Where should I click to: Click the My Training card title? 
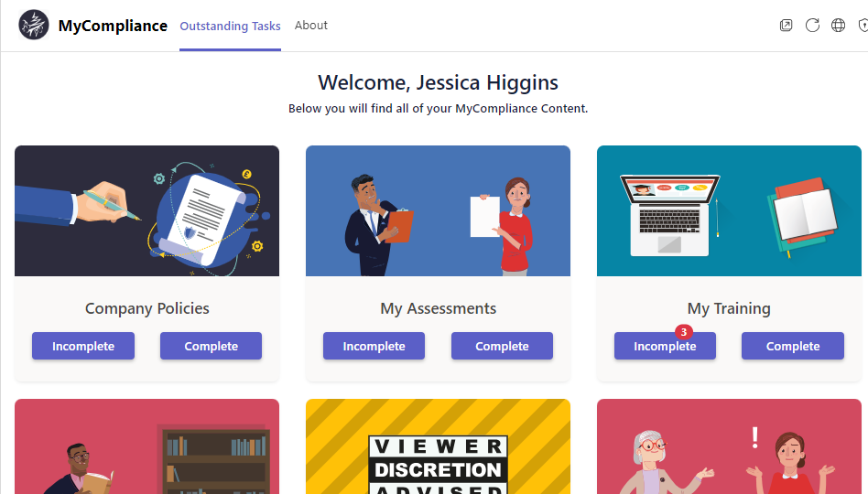(729, 308)
